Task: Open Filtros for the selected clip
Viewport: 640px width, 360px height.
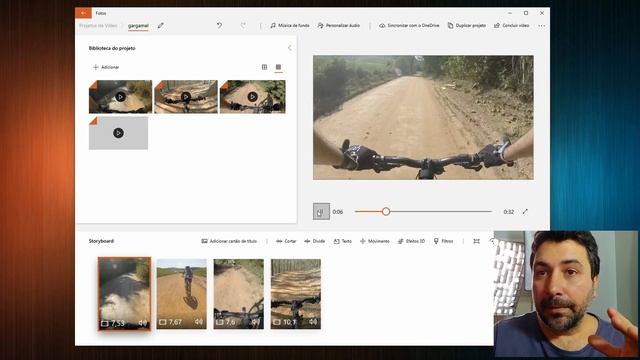Action: 443,241
